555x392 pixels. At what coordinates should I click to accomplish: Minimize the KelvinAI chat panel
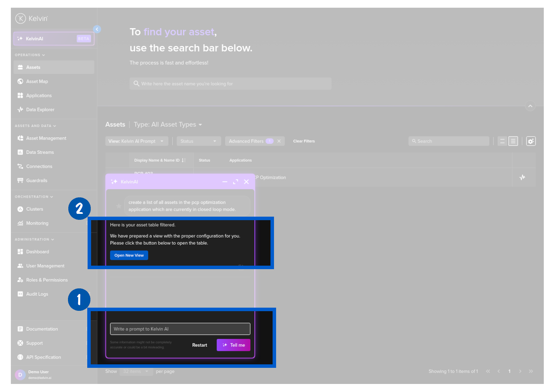pyautogui.click(x=225, y=182)
